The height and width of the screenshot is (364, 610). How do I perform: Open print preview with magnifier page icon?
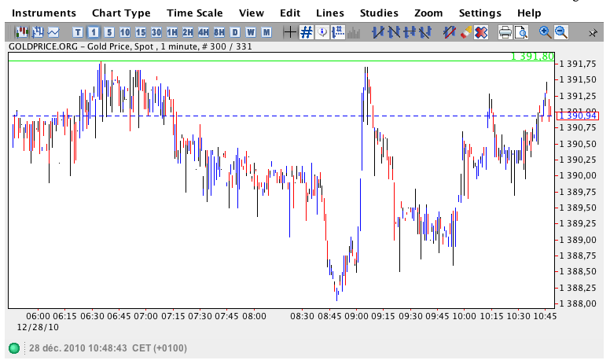[520, 32]
